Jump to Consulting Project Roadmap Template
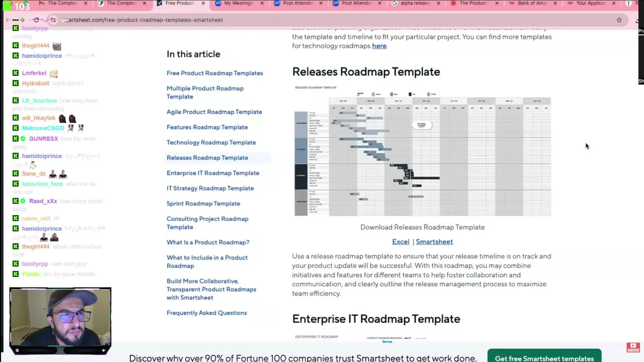 coord(207,223)
